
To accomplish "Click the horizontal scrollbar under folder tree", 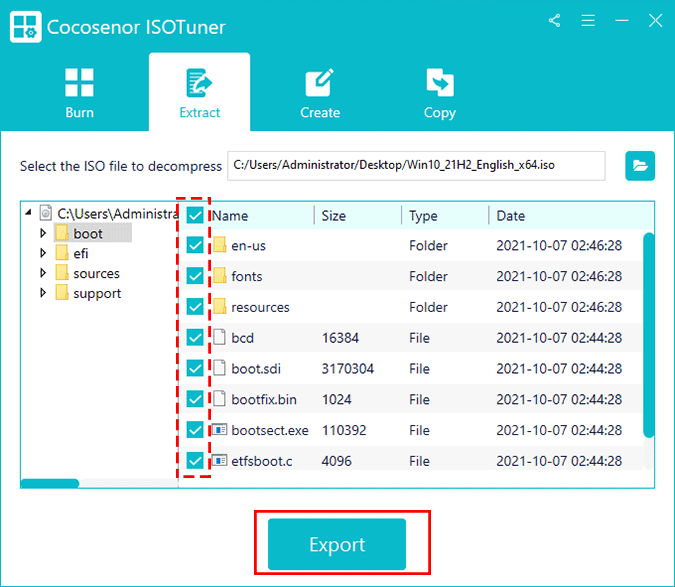I will click(x=50, y=483).
